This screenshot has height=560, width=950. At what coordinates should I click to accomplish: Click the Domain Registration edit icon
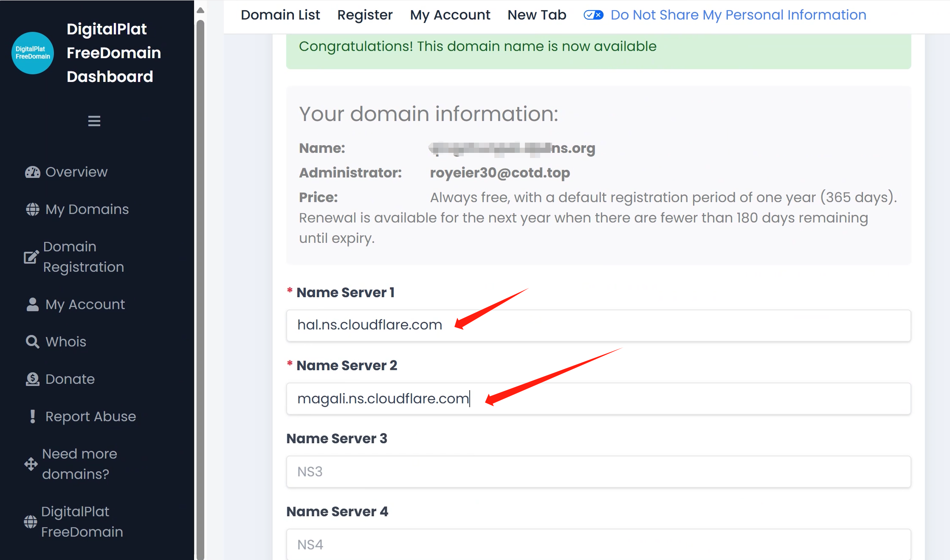point(31,257)
